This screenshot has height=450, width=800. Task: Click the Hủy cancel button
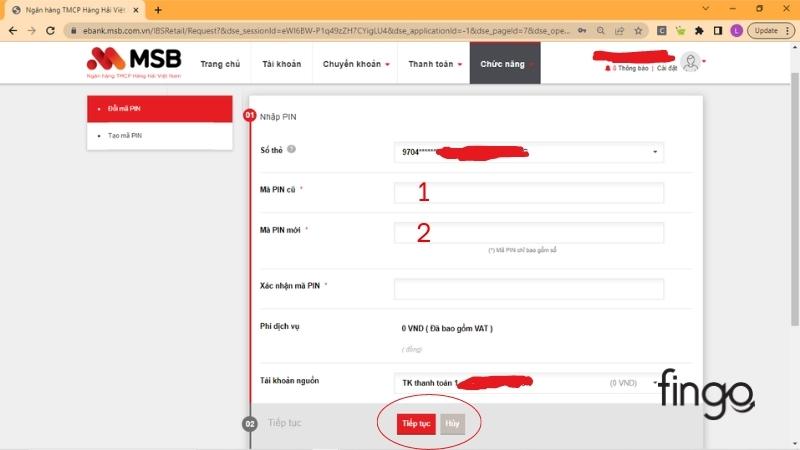tap(452, 423)
